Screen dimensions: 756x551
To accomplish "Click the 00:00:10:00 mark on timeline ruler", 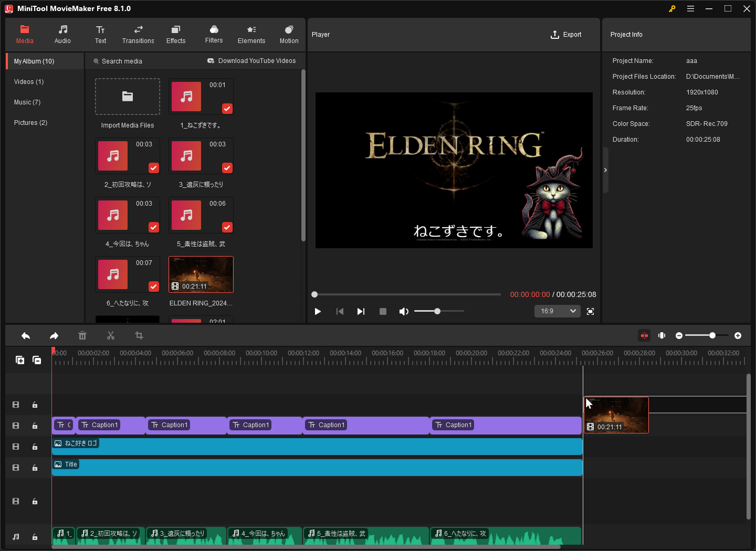I will click(261, 353).
